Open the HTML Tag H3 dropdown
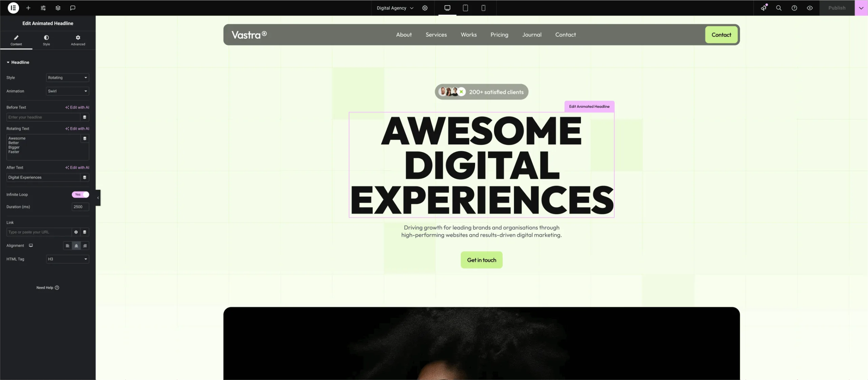 67,259
